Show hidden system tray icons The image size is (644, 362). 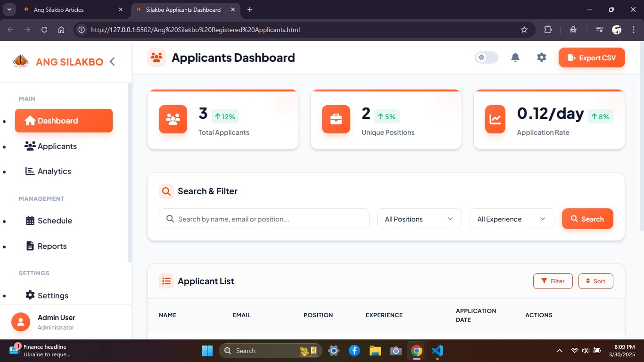[x=560, y=351]
